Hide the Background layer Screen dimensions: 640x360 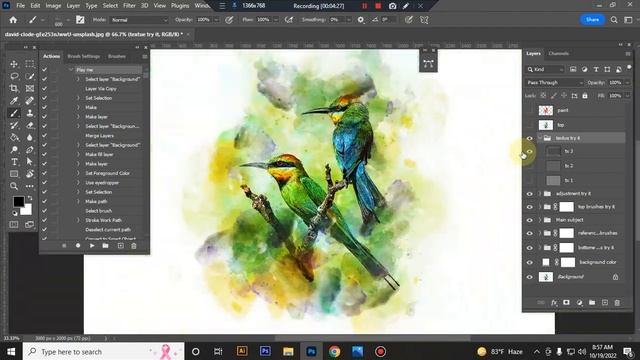pos(529,277)
